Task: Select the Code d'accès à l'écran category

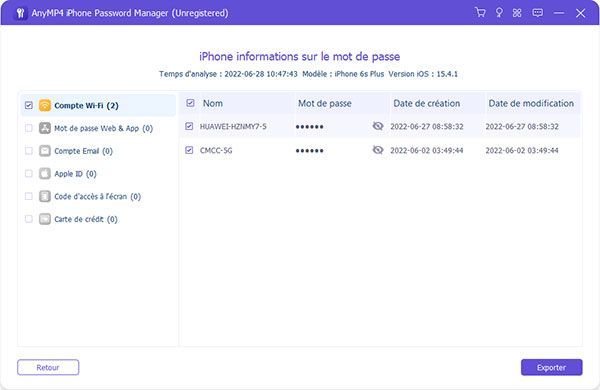Action: (x=98, y=196)
